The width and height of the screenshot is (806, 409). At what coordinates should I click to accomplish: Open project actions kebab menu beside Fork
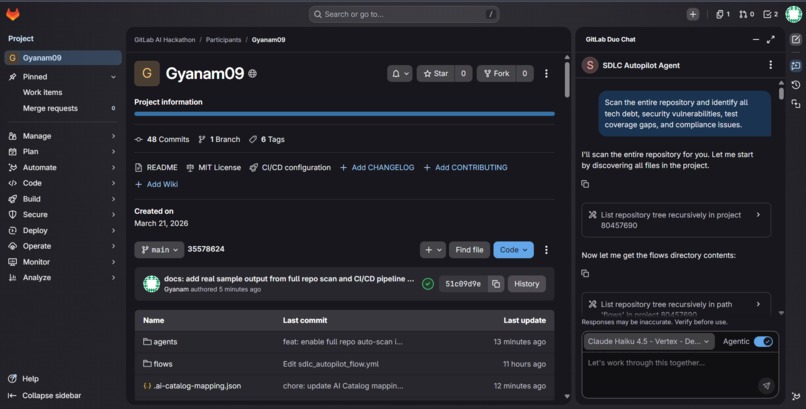[546, 73]
